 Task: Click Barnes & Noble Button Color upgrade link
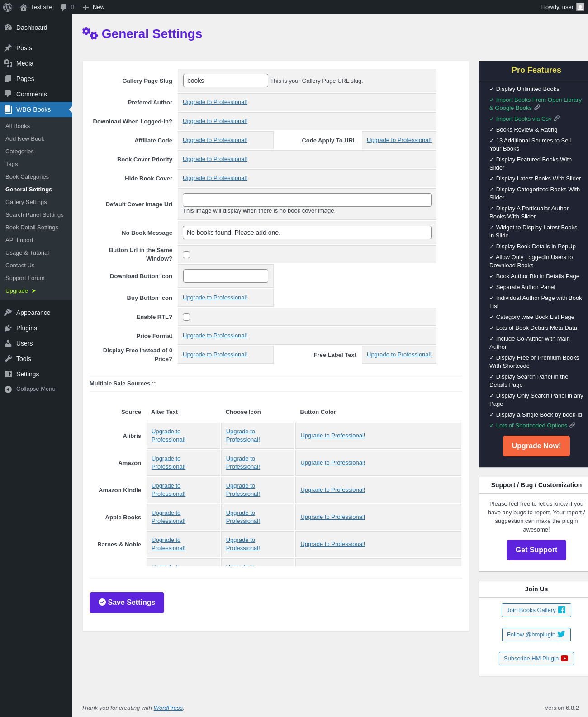tap(332, 544)
